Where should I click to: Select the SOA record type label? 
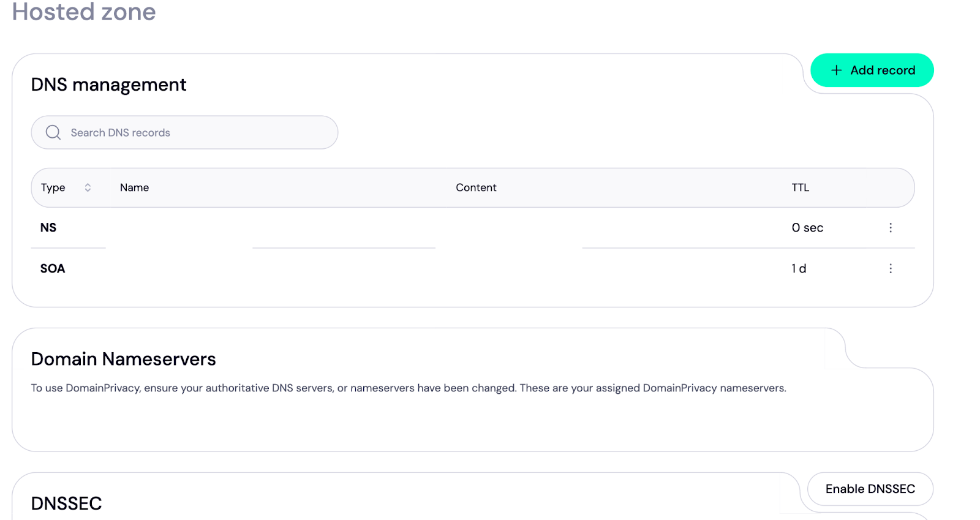[53, 268]
